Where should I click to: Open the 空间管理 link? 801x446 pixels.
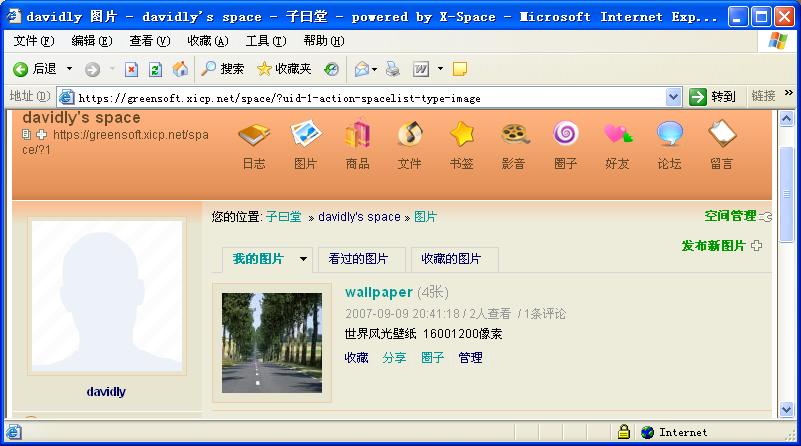pyautogui.click(x=731, y=216)
